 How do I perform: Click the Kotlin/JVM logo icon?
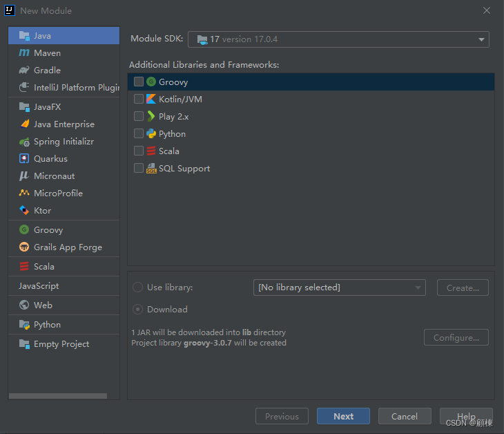click(x=151, y=99)
